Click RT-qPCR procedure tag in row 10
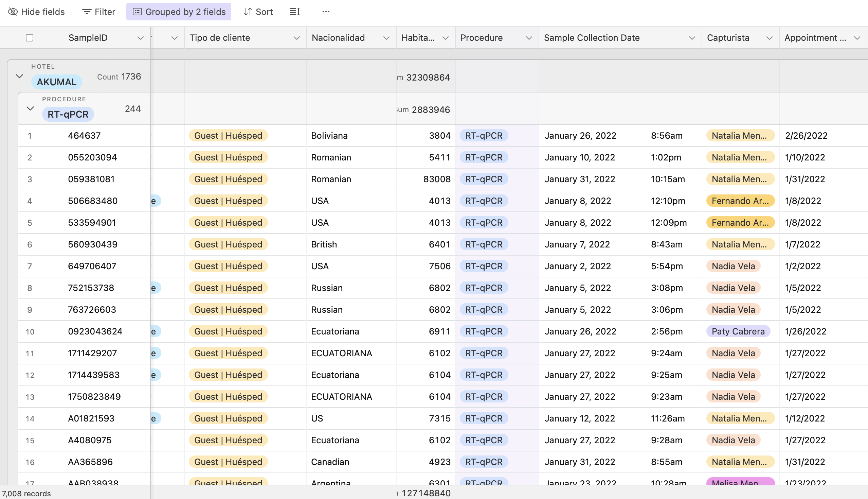 (484, 331)
